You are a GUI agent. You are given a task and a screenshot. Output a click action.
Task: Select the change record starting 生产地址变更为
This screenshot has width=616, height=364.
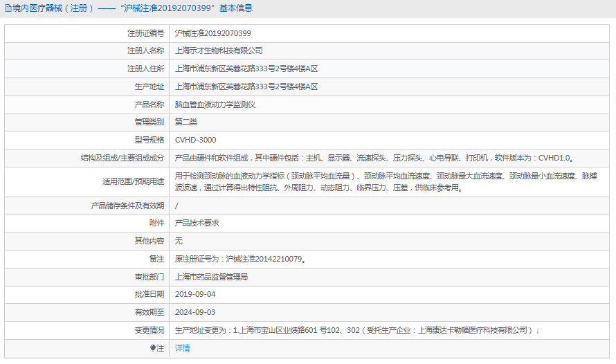[x=357, y=331]
